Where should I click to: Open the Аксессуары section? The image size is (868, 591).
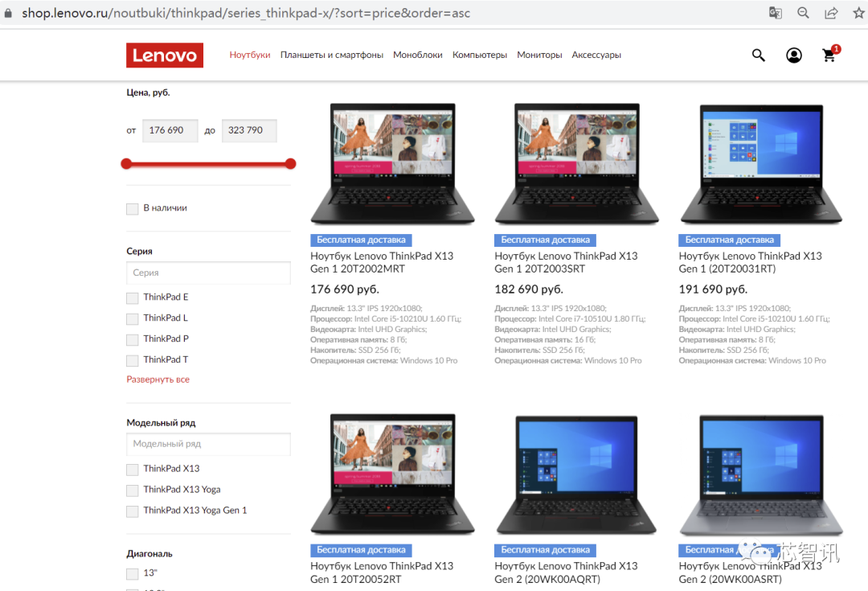[x=596, y=55]
